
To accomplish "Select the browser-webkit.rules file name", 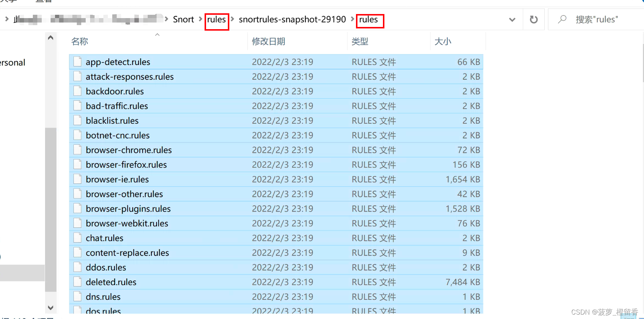I will point(127,223).
